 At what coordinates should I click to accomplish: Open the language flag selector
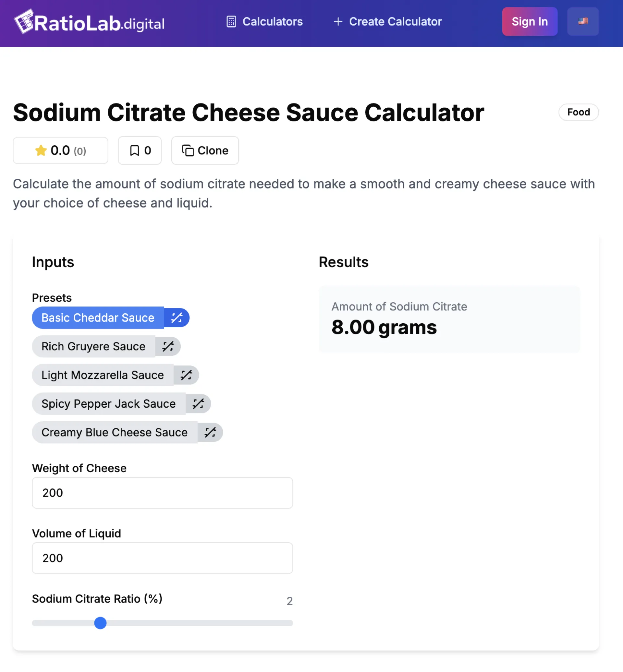(582, 21)
